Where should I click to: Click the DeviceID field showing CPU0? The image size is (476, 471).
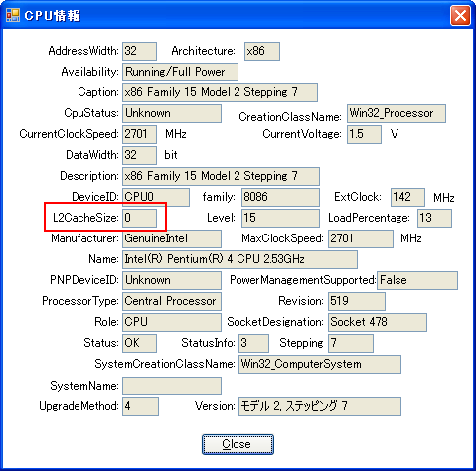pyautogui.click(x=156, y=197)
